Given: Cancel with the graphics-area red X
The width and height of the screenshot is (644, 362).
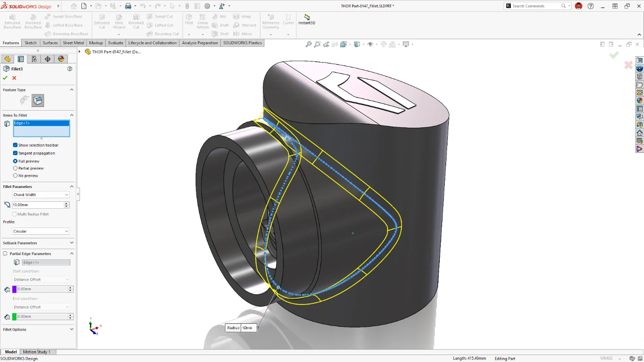Looking at the screenshot, I should click(629, 65).
